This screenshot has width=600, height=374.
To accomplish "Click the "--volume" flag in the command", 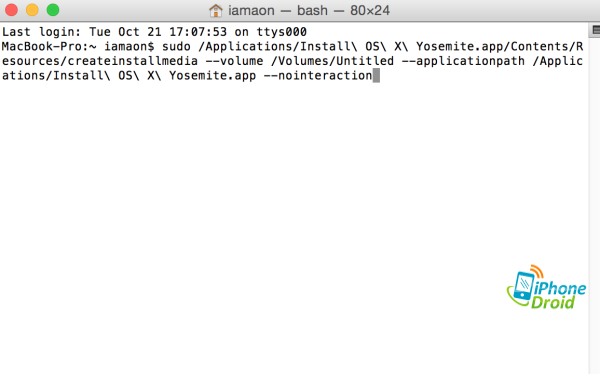I will pyautogui.click(x=234, y=61).
